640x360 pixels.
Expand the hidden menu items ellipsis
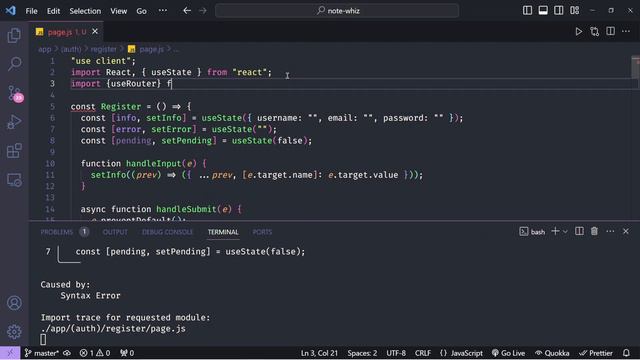click(x=162, y=11)
